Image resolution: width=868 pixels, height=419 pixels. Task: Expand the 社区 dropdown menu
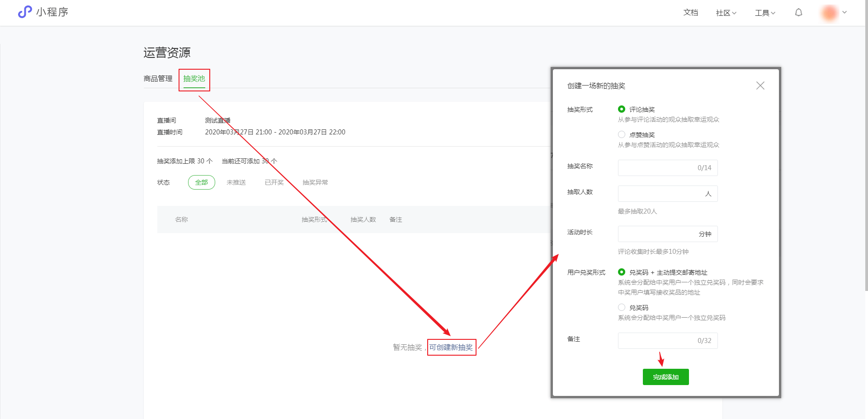[726, 13]
